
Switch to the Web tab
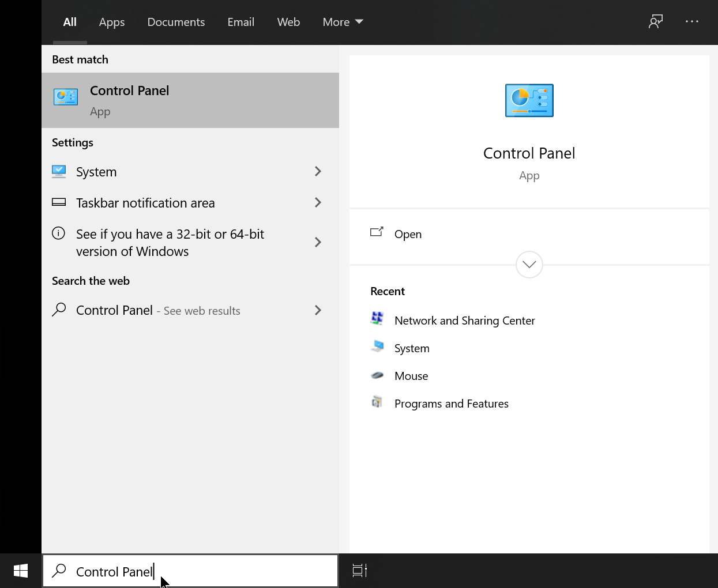pyautogui.click(x=288, y=22)
